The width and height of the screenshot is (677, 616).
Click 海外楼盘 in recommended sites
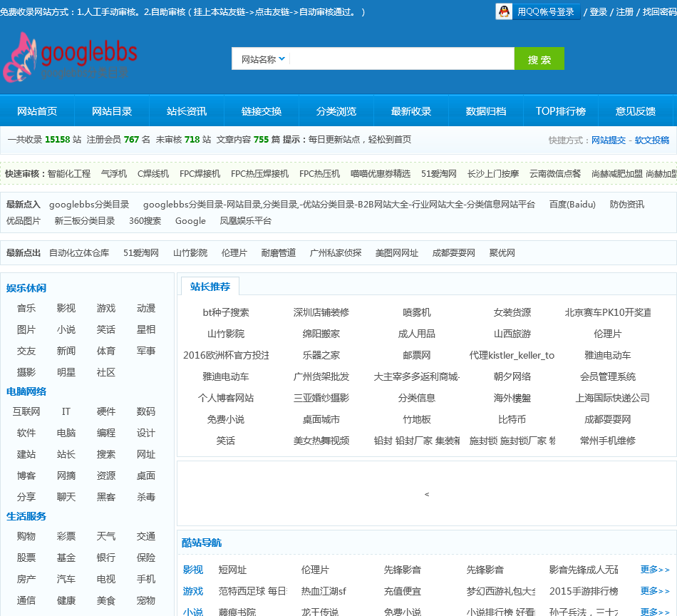tap(512, 398)
